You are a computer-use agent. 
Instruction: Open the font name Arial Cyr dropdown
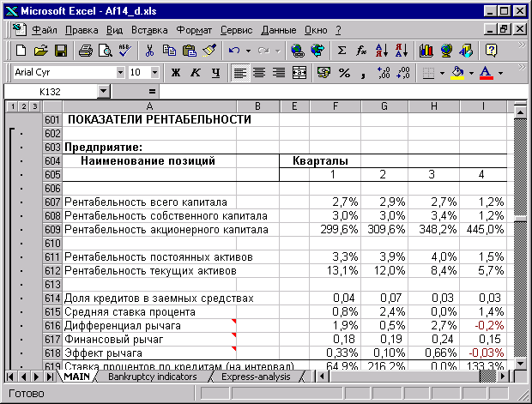coord(120,72)
